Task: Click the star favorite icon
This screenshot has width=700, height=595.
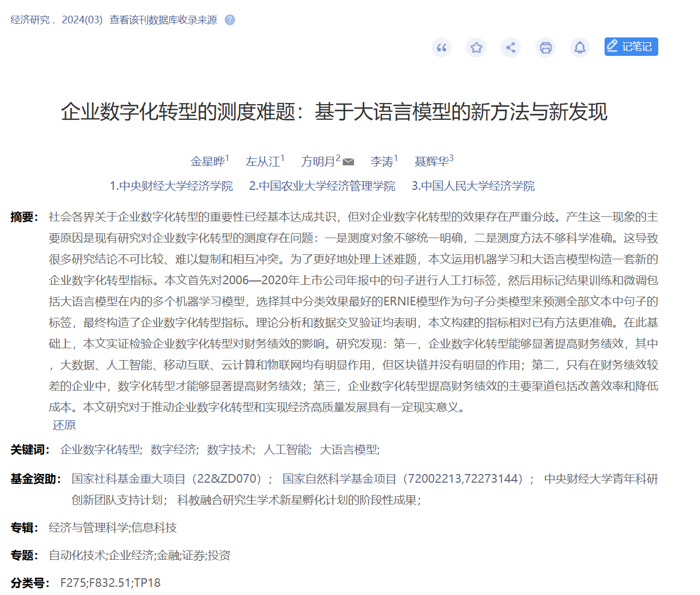Action: coord(476,48)
